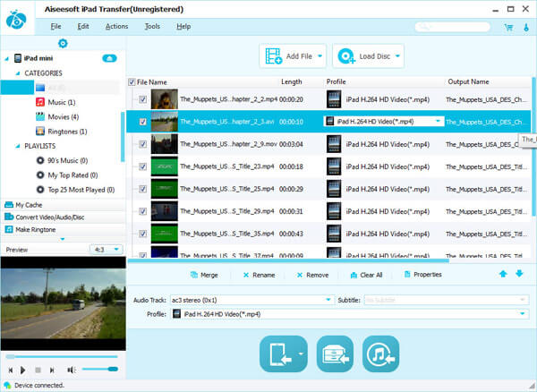The width and height of the screenshot is (537, 392).
Task: Open the shopping cart icon
Action: click(509, 28)
